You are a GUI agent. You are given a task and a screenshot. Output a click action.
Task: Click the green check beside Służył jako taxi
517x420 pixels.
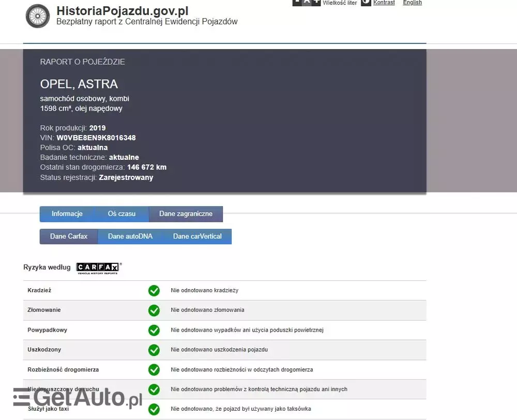tap(154, 409)
